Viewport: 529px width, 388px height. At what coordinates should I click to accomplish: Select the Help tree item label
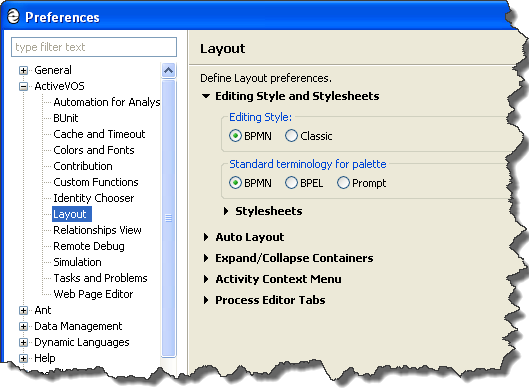tap(45, 358)
